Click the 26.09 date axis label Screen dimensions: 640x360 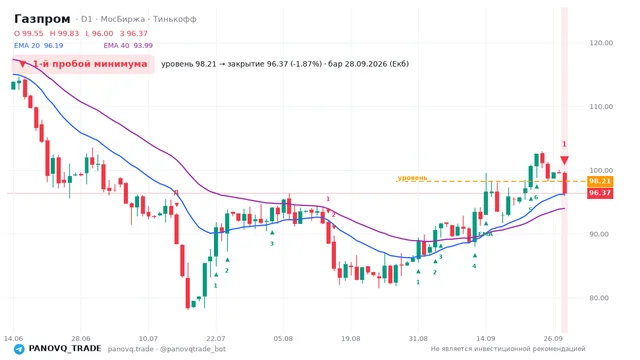tap(553, 338)
